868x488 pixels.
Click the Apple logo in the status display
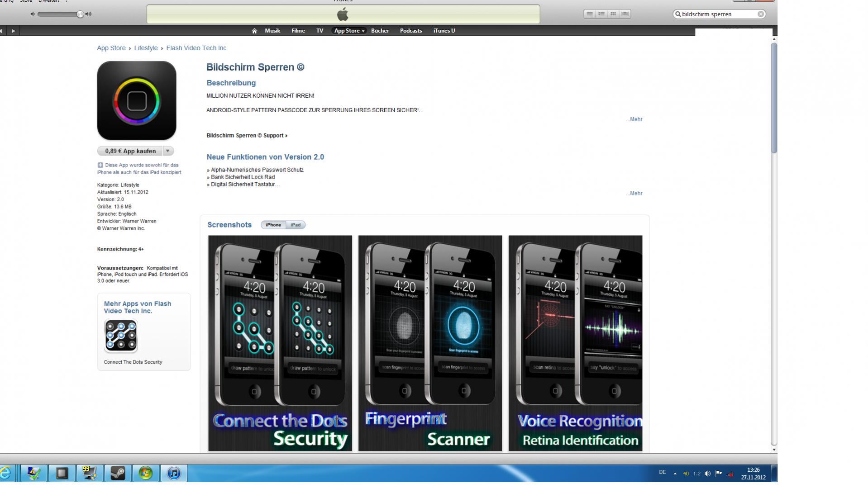click(x=343, y=14)
